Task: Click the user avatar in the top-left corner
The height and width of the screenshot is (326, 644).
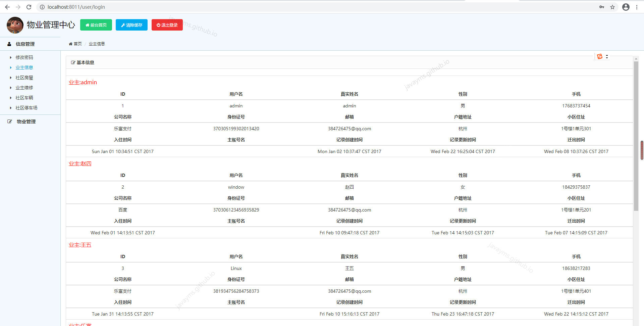Action: coord(15,25)
